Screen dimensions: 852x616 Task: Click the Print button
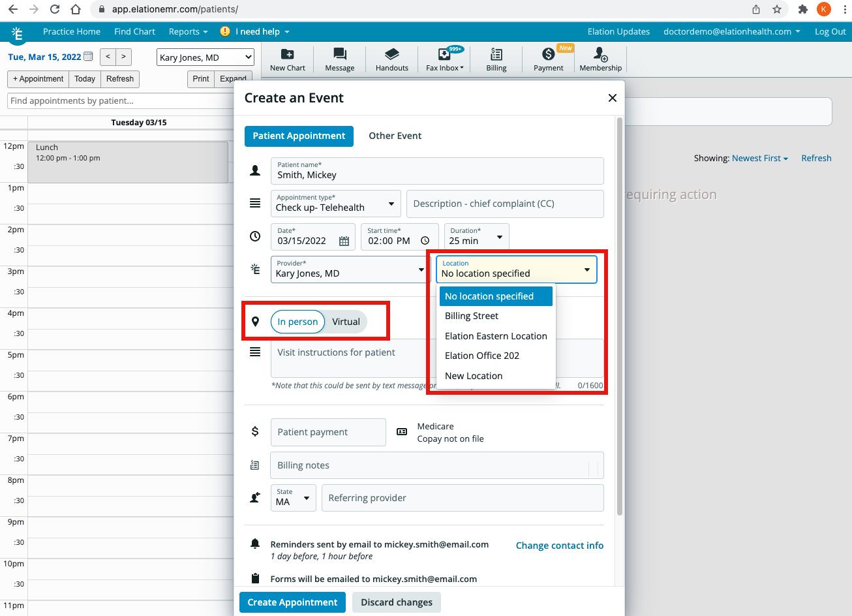(201, 79)
